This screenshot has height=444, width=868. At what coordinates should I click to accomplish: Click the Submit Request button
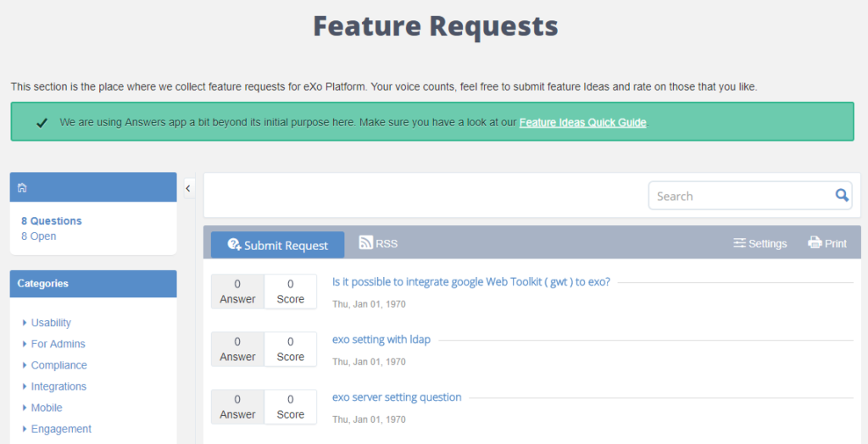(277, 245)
